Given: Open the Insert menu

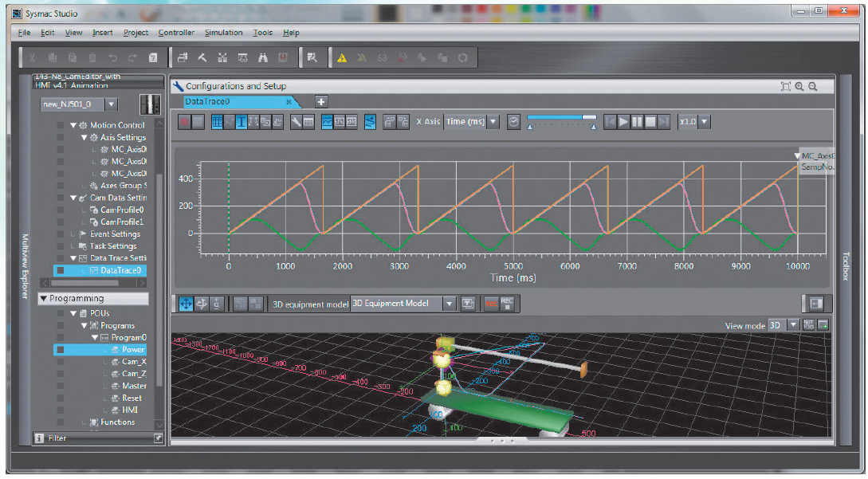Looking at the screenshot, I should click(102, 33).
